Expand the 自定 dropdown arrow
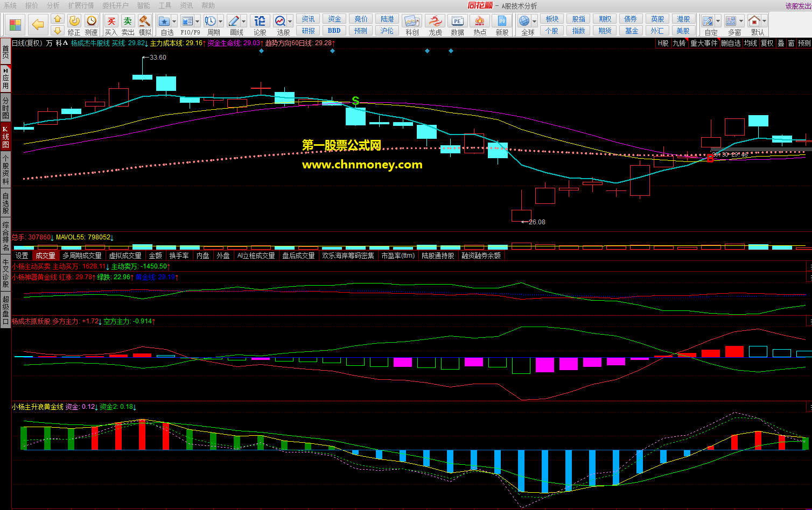This screenshot has height=510, width=812. click(x=718, y=22)
